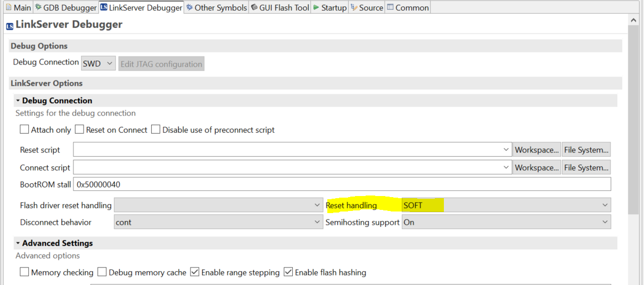Viewport: 644px width, 285px height.
Task: Click File System button for Connect script
Action: tap(586, 167)
